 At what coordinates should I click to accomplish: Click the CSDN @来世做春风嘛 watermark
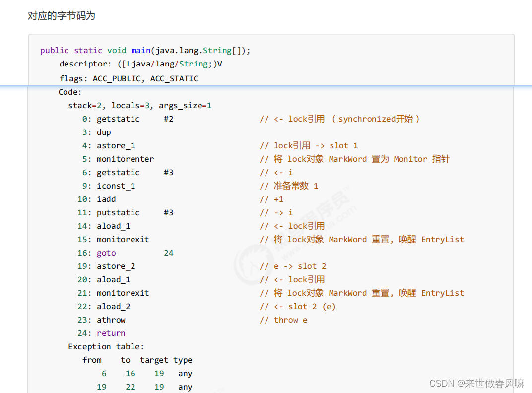click(x=476, y=383)
